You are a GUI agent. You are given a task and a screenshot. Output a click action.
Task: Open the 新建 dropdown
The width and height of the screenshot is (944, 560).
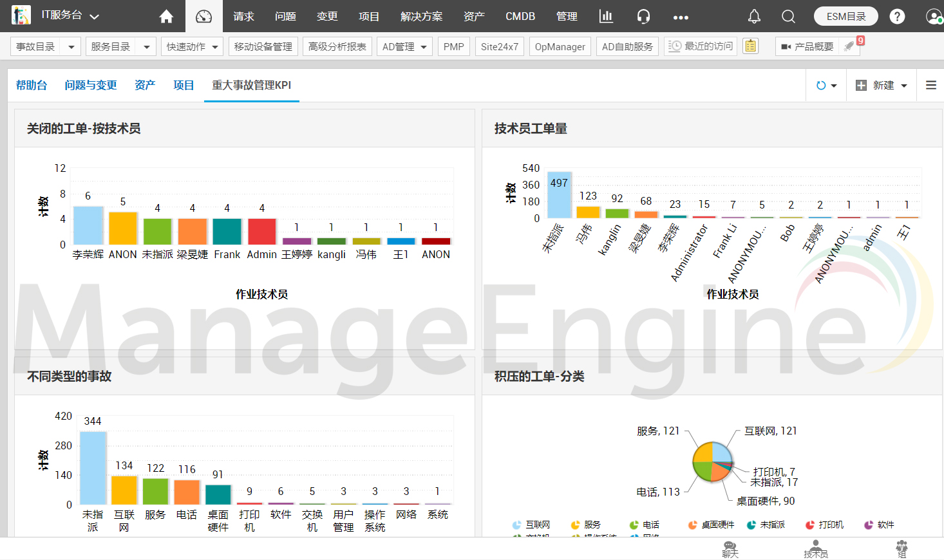(881, 85)
